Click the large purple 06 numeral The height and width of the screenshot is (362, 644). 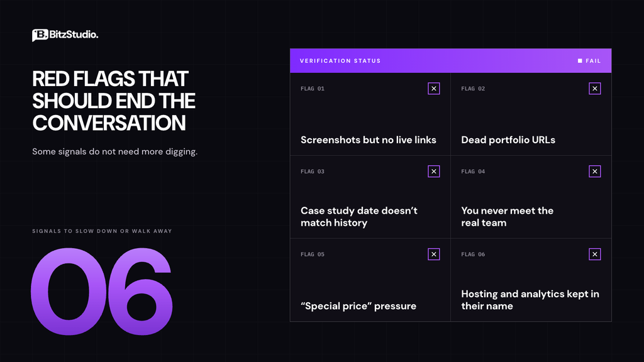[x=101, y=292]
